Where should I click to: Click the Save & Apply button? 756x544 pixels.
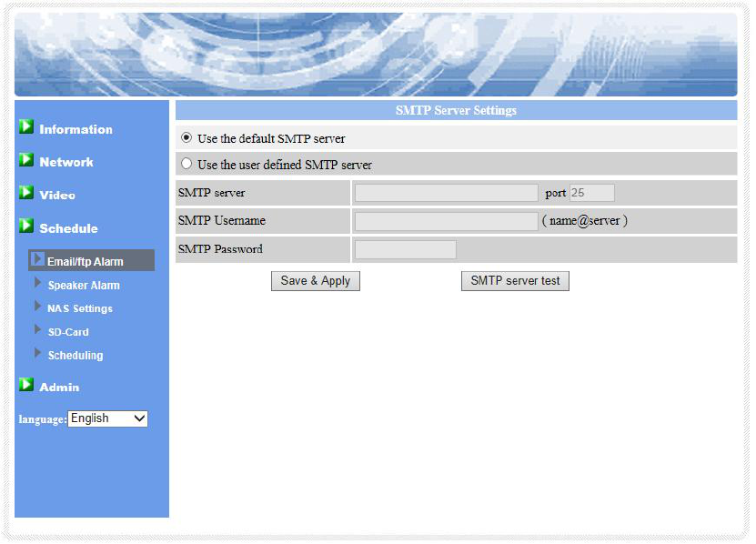(316, 281)
